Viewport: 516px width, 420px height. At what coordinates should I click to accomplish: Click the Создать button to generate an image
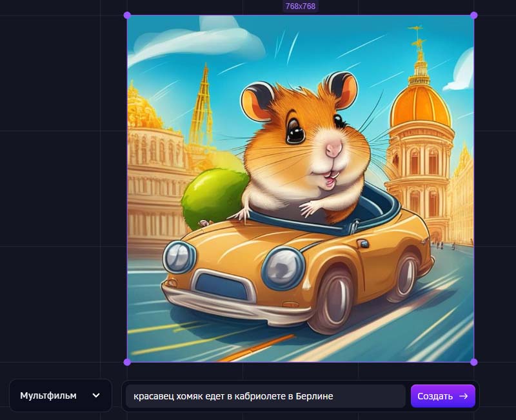[x=443, y=396]
